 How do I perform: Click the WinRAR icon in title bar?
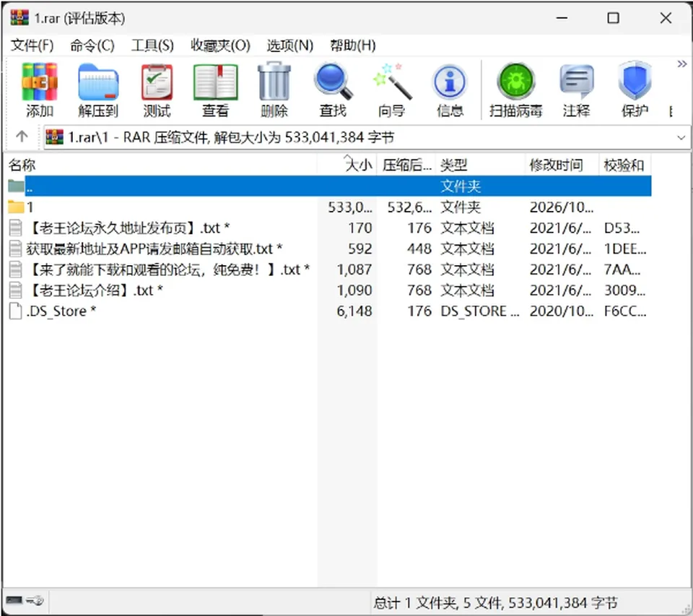coord(19,17)
